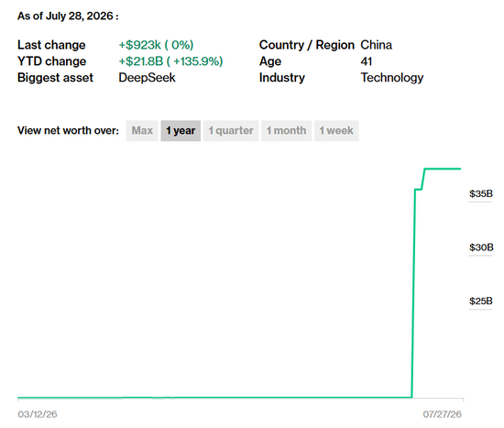Click the 03/12/26 start date label
504x428 pixels.
(x=38, y=414)
